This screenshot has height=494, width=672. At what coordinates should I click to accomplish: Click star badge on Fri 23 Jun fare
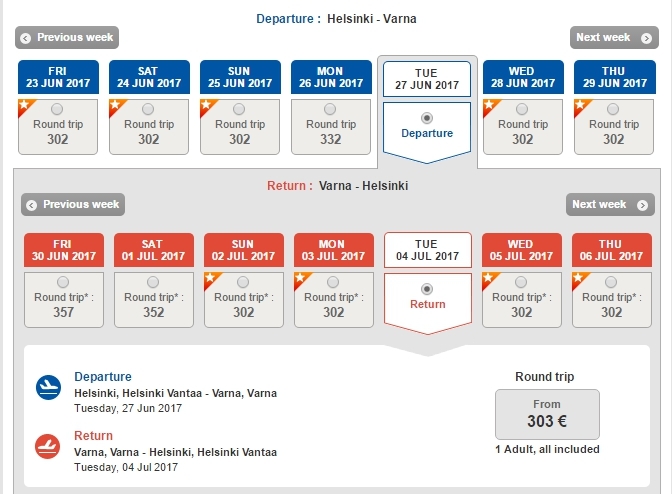tap(23, 103)
